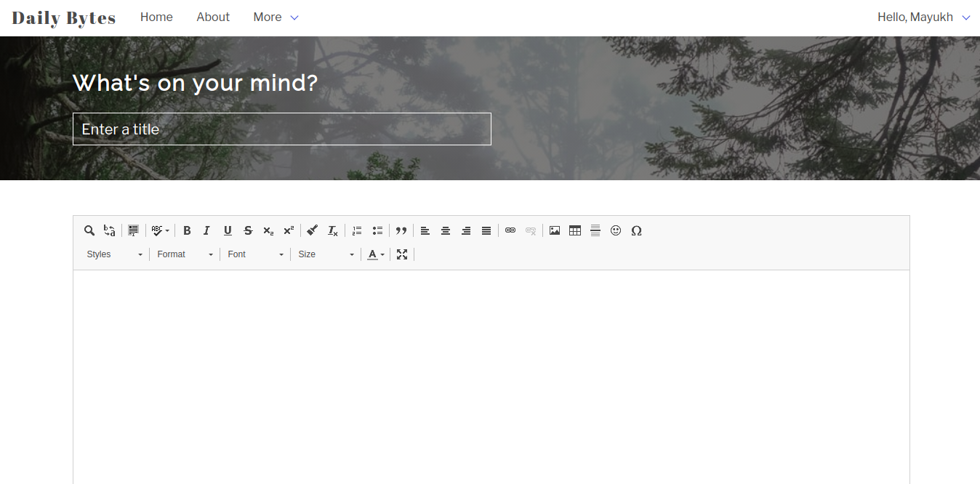Open the More menu in the navbar

pos(276,17)
